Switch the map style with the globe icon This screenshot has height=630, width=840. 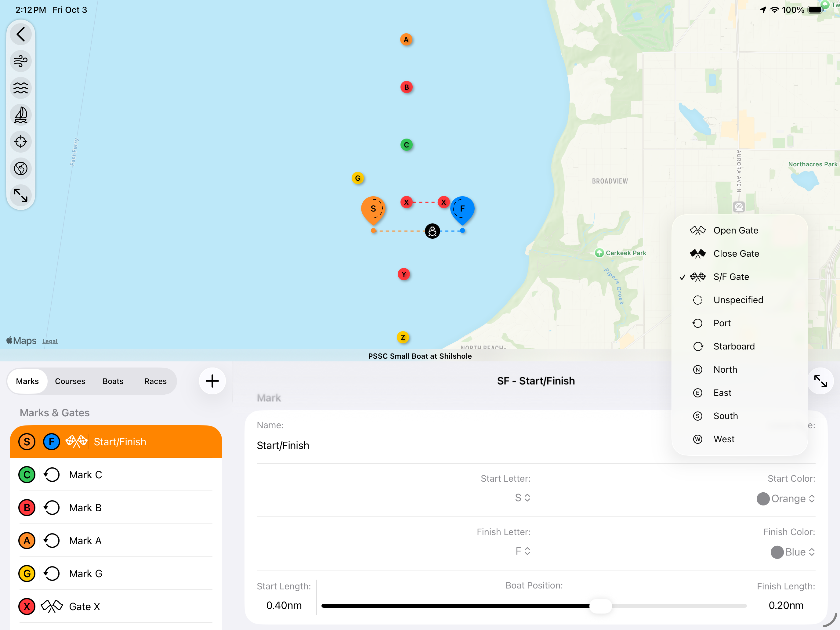coord(20,168)
